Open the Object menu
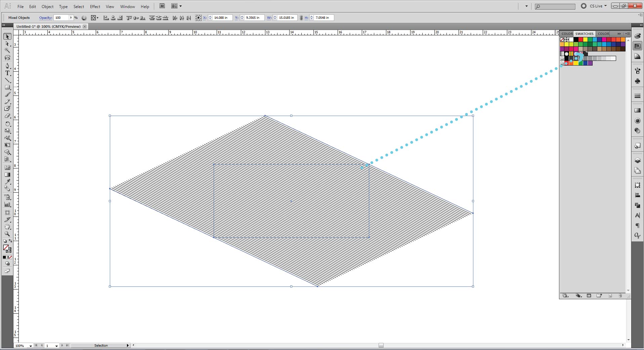The image size is (644, 350). 47,6
